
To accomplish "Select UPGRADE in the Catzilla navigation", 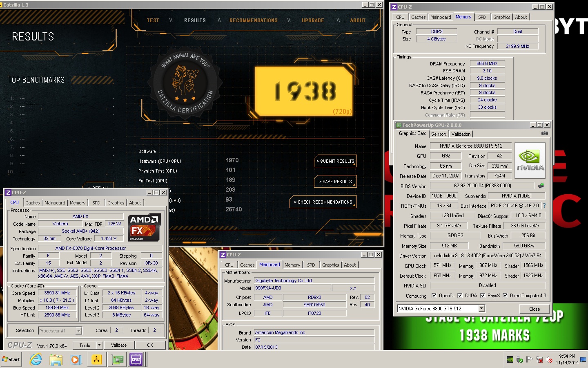I will pyautogui.click(x=313, y=20).
